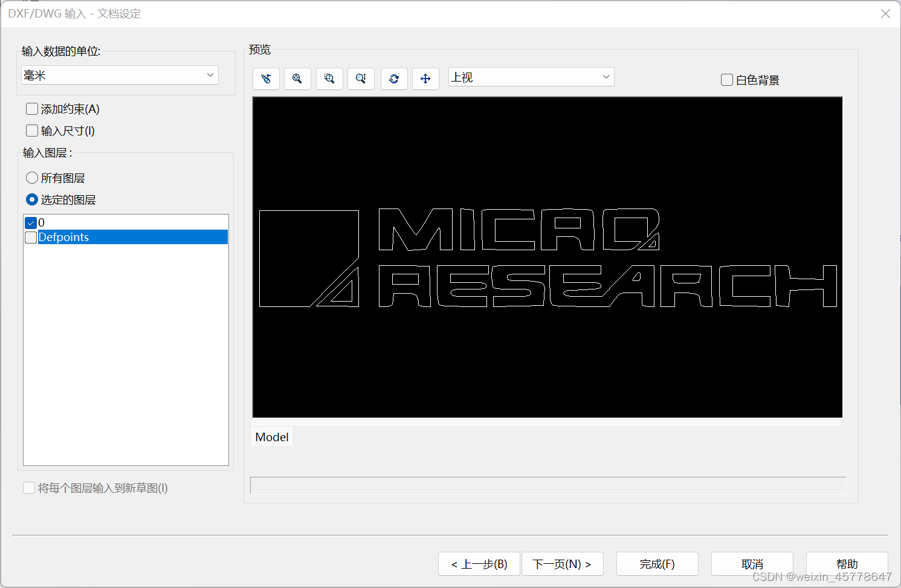Click the MICRO RESEARCH drawing preview
The image size is (901, 588).
[547, 257]
